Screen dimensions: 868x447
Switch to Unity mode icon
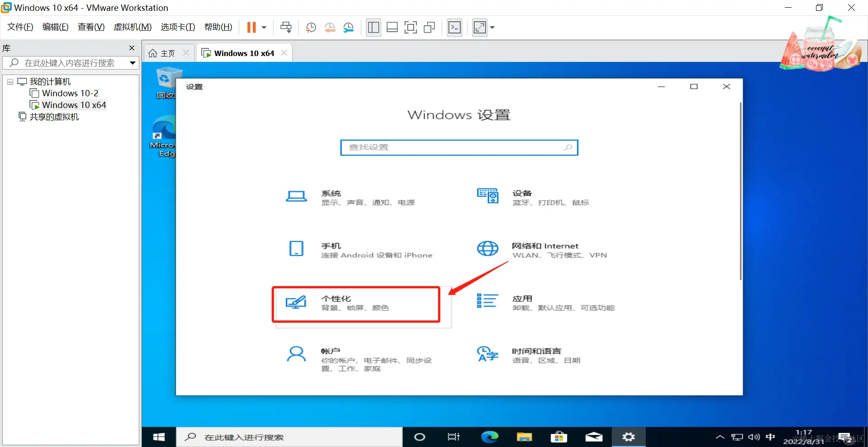pyautogui.click(x=429, y=28)
